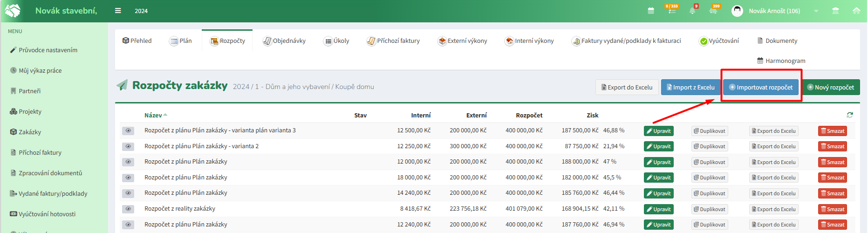The height and width of the screenshot is (233, 868).
Task: Toggle the hamburger menu icon
Action: (118, 11)
